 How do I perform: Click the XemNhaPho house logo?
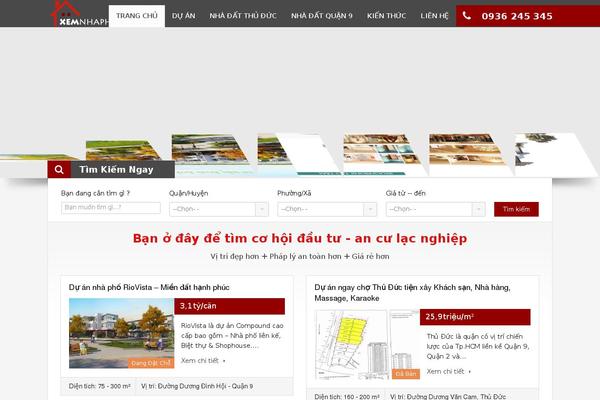tap(79, 14)
